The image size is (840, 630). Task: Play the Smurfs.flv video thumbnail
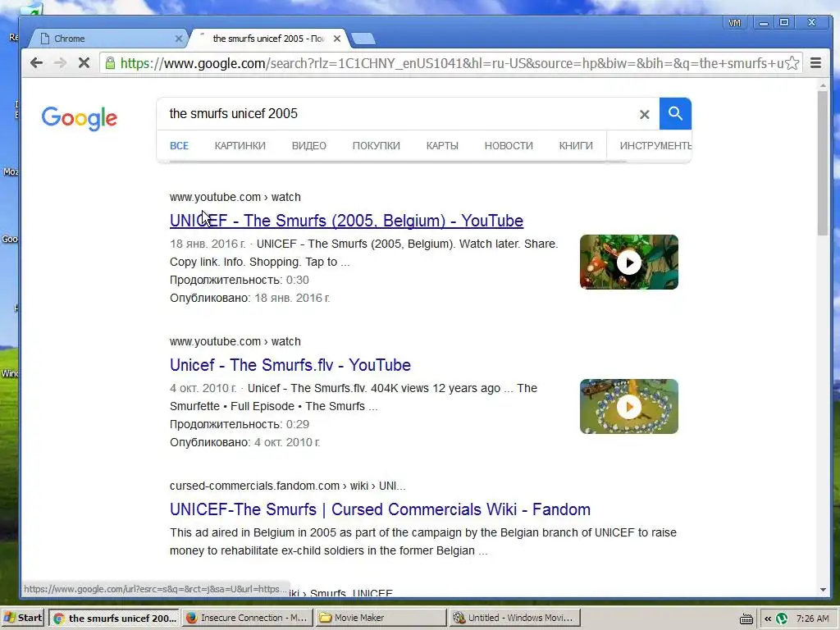[x=629, y=407]
